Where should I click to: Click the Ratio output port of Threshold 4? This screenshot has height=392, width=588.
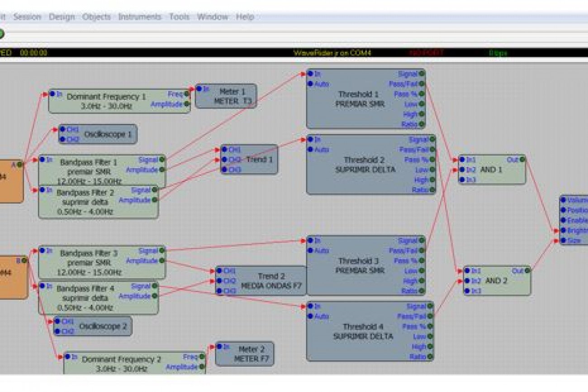click(430, 356)
